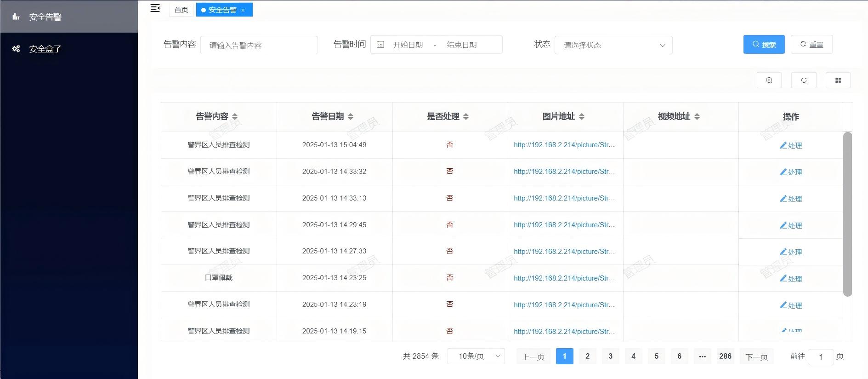Sort by 告警日期 column arrows
Screen dimensions: 868x379
(351, 116)
